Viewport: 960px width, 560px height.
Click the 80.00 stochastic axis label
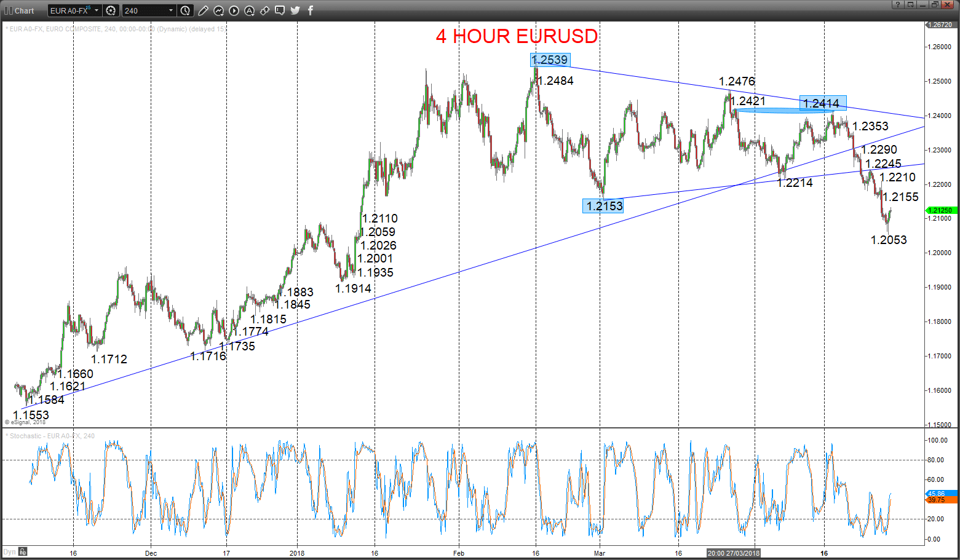(935, 460)
